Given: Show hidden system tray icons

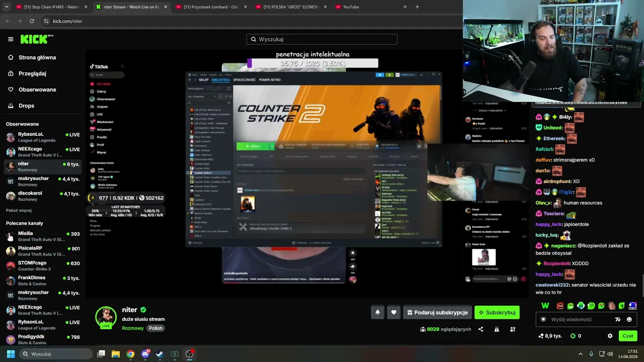Looking at the screenshot, I should (580, 354).
